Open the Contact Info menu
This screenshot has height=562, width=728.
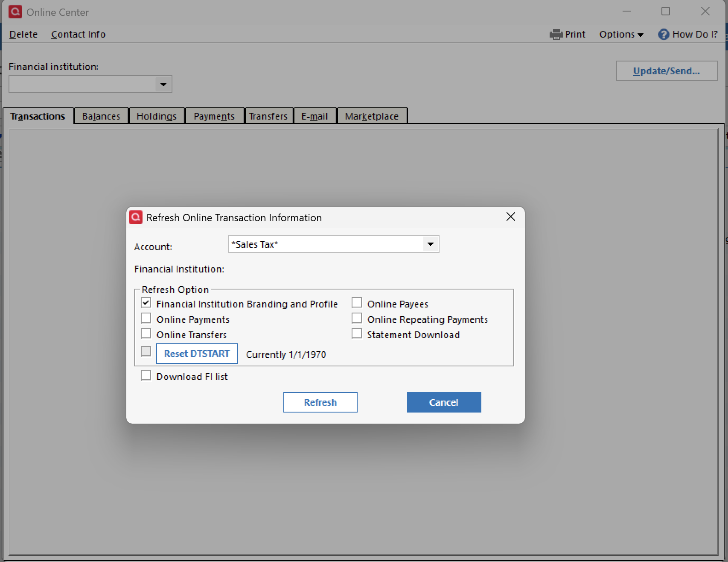[79, 35]
